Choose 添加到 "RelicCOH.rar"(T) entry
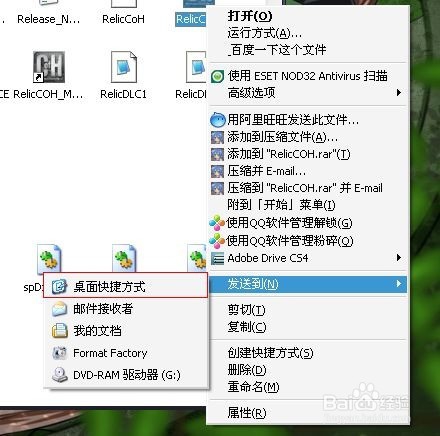 (x=308, y=154)
